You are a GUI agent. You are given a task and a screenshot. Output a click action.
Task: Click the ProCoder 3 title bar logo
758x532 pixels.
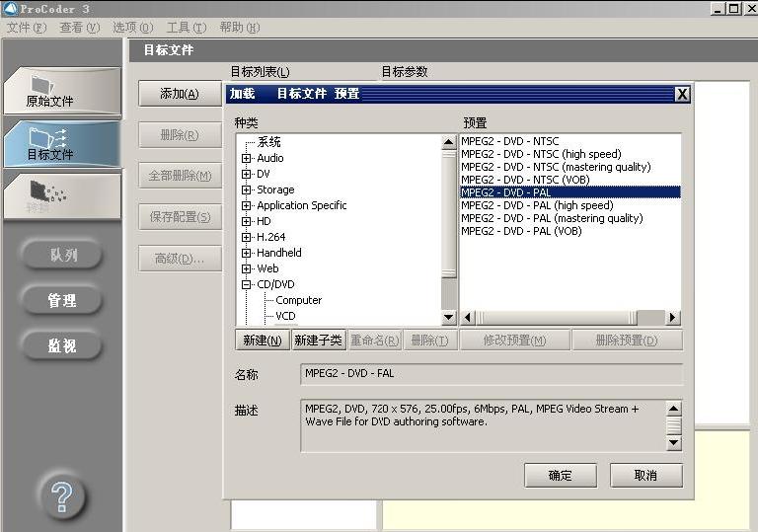pyautogui.click(x=10, y=8)
